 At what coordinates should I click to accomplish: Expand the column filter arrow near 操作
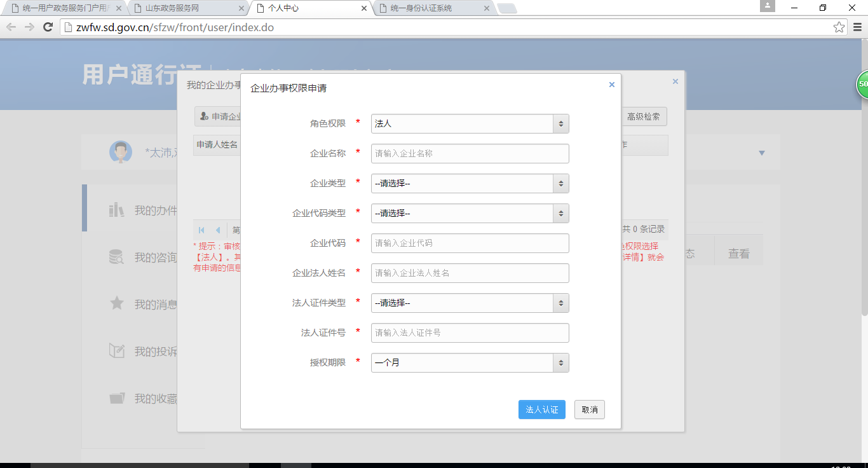pyautogui.click(x=761, y=152)
